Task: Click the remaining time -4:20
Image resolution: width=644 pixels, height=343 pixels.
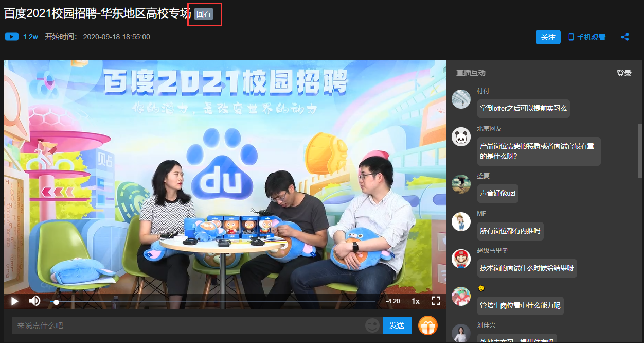Action: coord(392,301)
